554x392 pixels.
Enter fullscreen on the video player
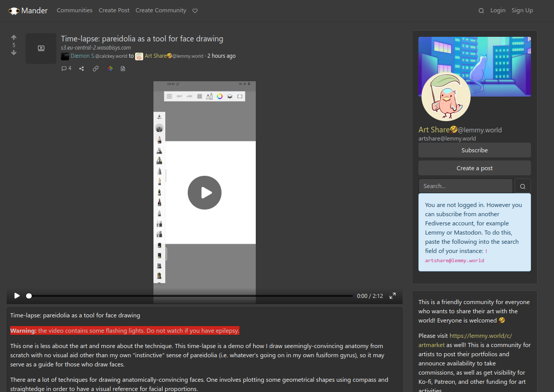pyautogui.click(x=392, y=295)
